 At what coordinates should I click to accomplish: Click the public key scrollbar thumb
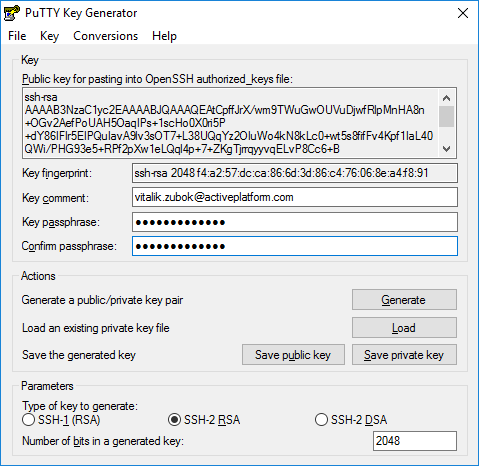coord(446,116)
